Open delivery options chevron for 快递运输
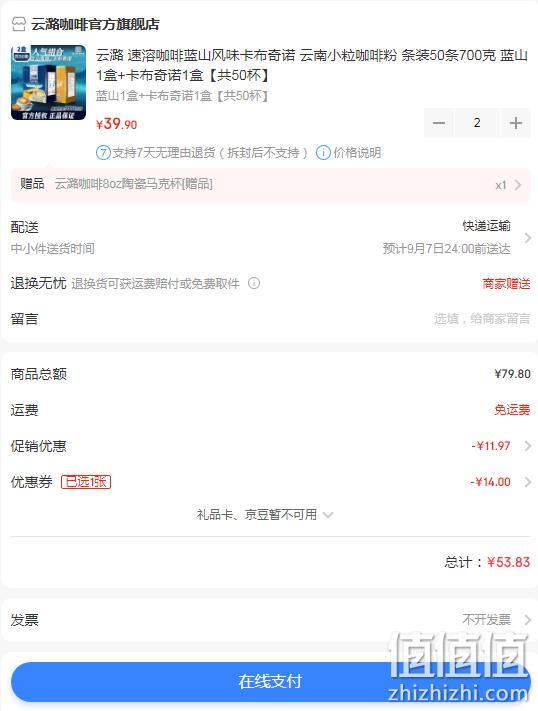The image size is (538, 711). pos(528,238)
